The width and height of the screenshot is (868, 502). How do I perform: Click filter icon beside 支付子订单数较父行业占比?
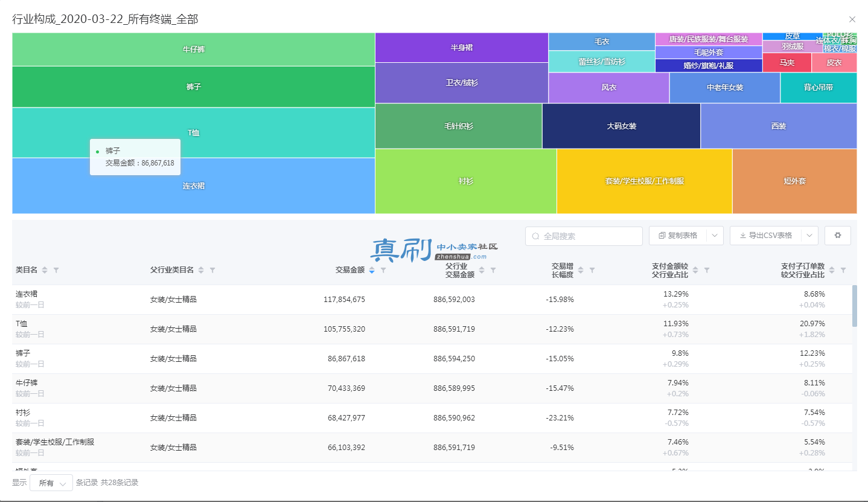point(843,270)
